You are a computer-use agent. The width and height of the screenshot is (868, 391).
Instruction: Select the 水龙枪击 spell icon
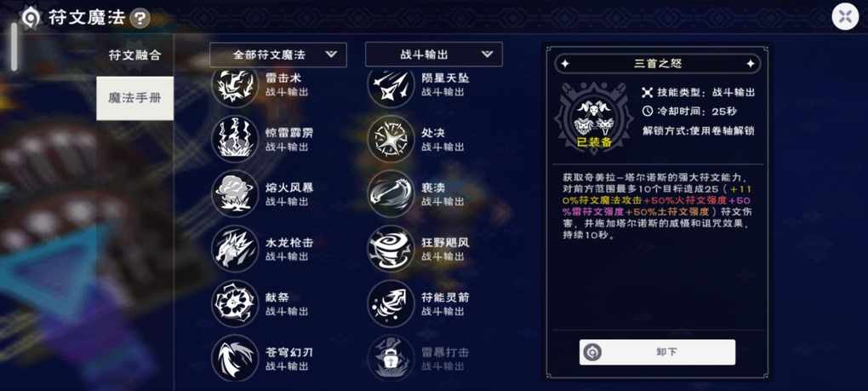(x=235, y=249)
